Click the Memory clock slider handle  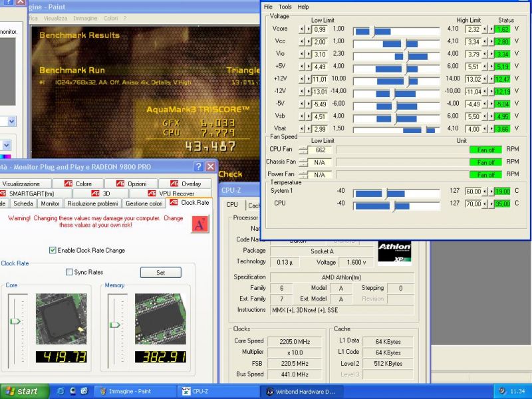coord(114,325)
